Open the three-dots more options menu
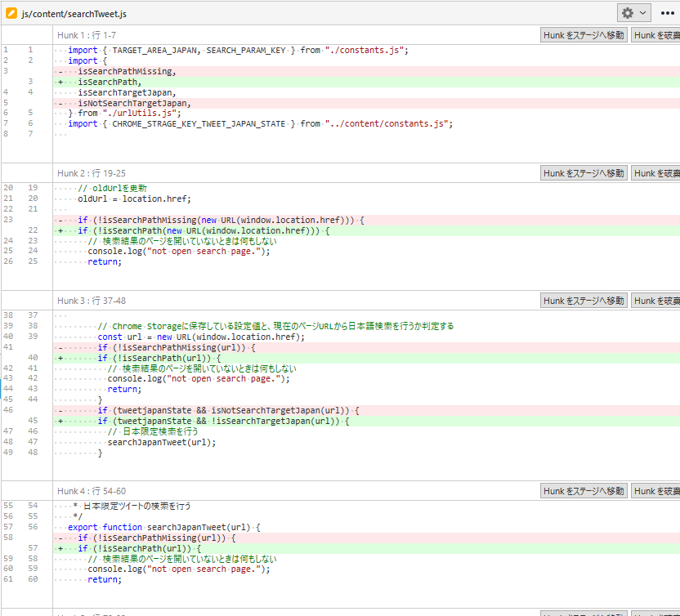 tap(667, 13)
